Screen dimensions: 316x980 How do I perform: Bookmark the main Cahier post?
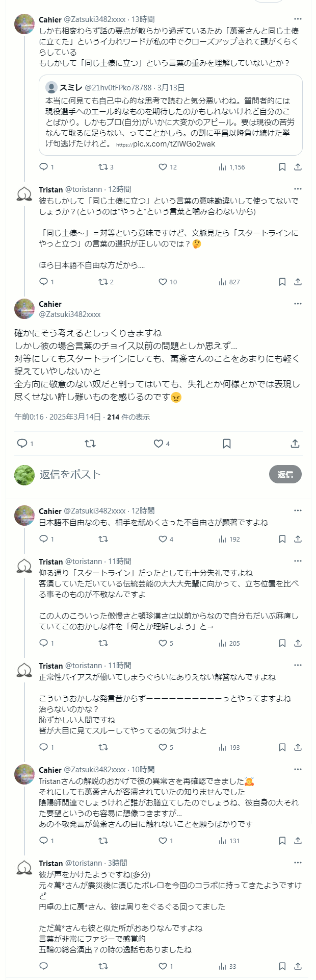227,444
